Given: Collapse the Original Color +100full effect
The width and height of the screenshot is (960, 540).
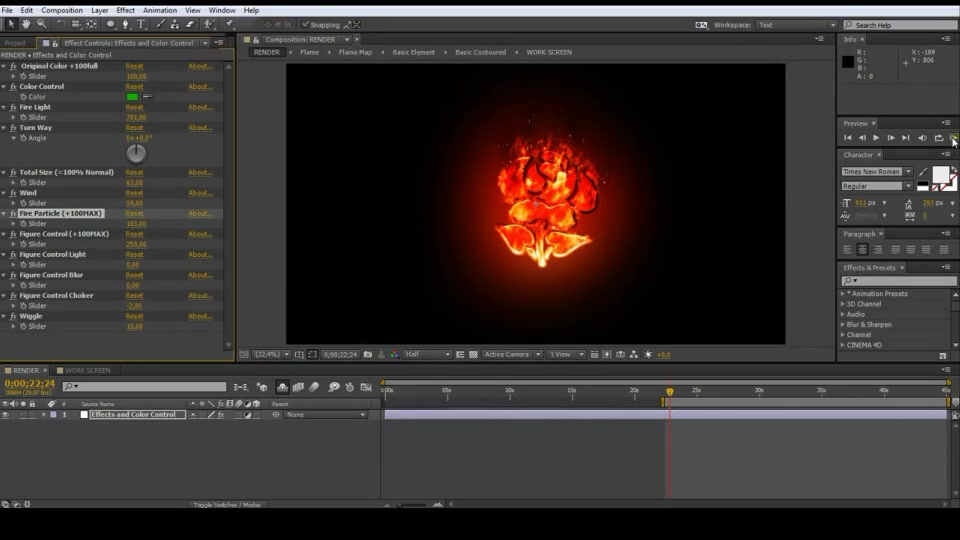Looking at the screenshot, I should click(x=4, y=66).
